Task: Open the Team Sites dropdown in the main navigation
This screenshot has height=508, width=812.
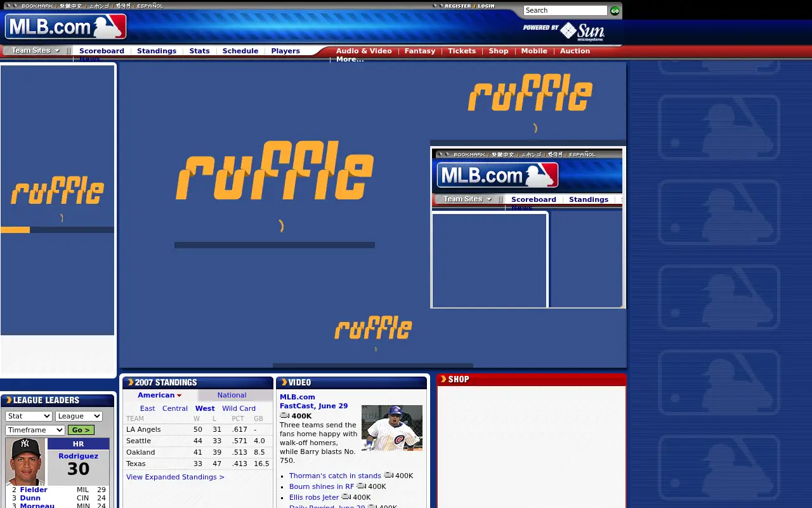Action: (36, 51)
